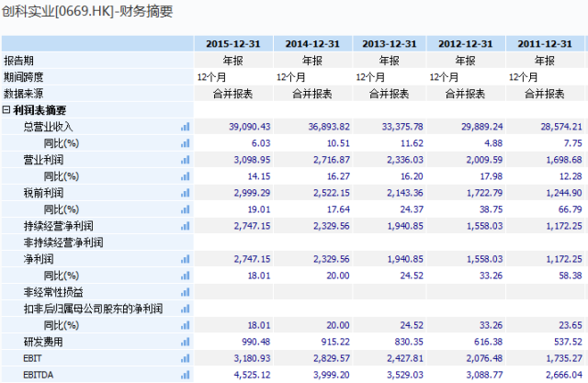This screenshot has height=383, width=588.
Task: Select EBIT value 2,076.48
Action: pyautogui.click(x=484, y=358)
